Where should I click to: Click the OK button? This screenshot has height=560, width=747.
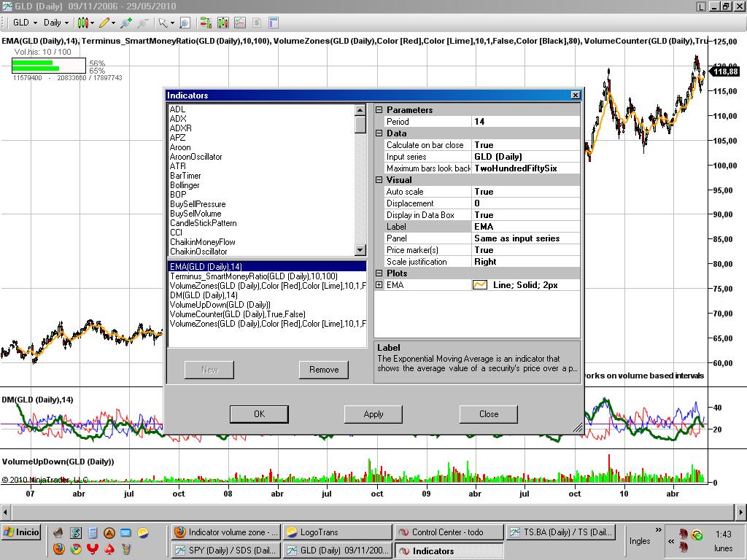[259, 414]
